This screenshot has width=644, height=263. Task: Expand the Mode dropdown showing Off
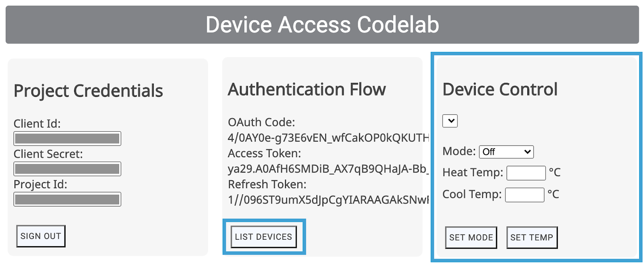click(506, 152)
